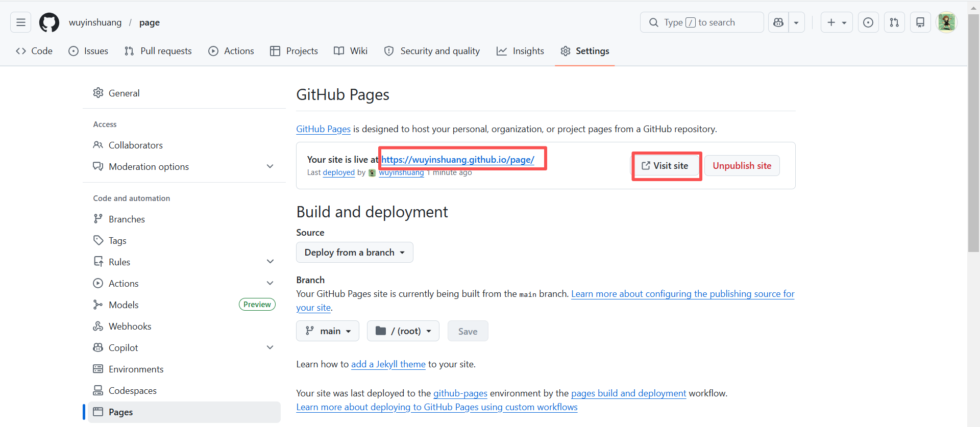
Task: Open the / (root) folder dropdown
Action: pos(403,331)
